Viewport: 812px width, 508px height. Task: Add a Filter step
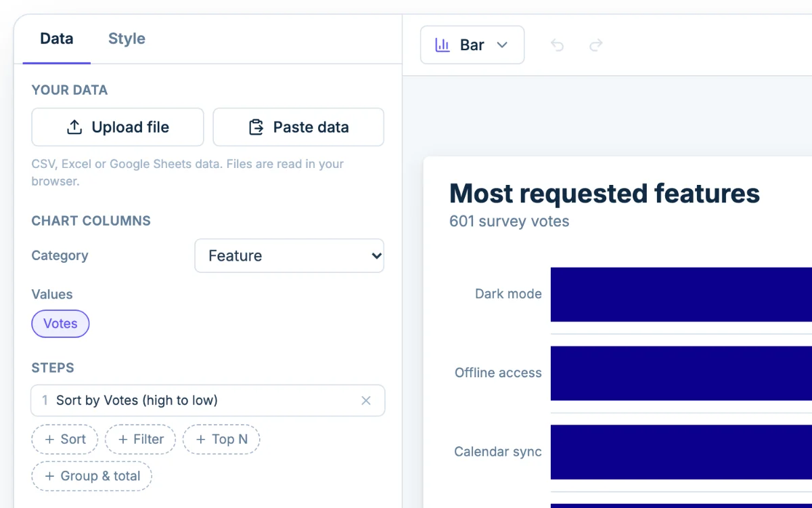tap(140, 439)
